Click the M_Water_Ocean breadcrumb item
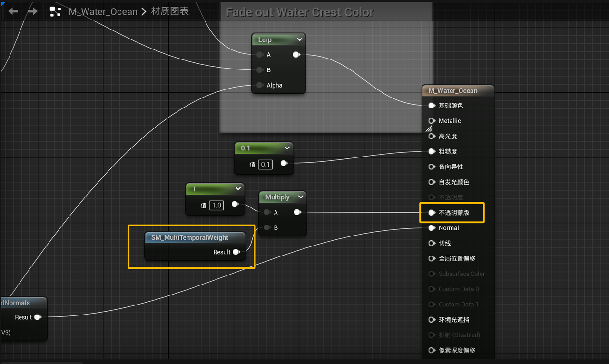This screenshot has height=364, width=609. point(103,11)
